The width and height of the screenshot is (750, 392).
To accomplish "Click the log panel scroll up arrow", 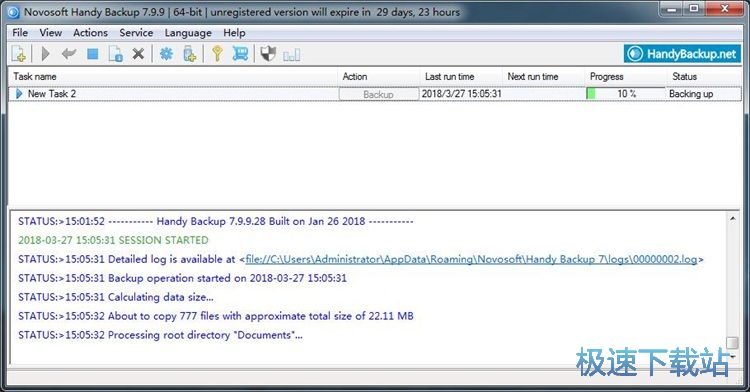I will pyautogui.click(x=732, y=218).
